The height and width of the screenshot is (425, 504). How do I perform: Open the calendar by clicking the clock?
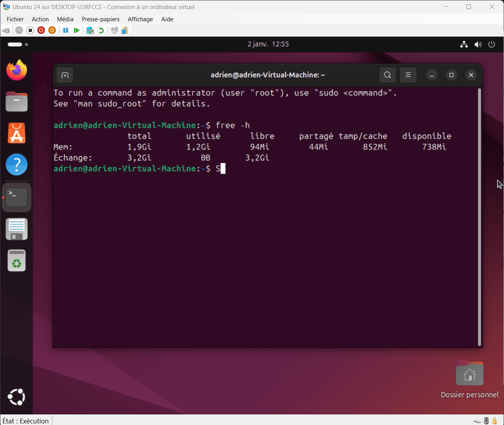tap(269, 44)
